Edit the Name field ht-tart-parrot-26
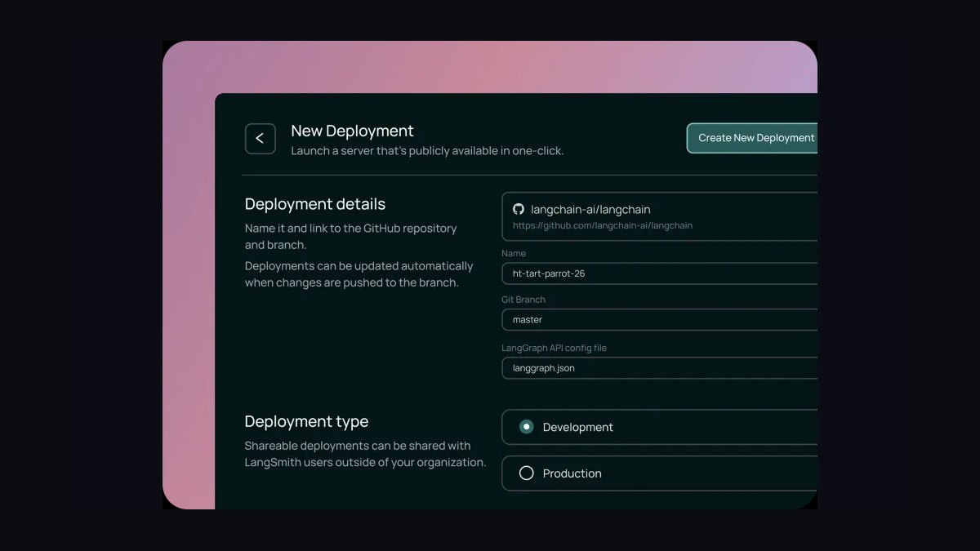Viewport: 980px width, 551px height. click(660, 273)
